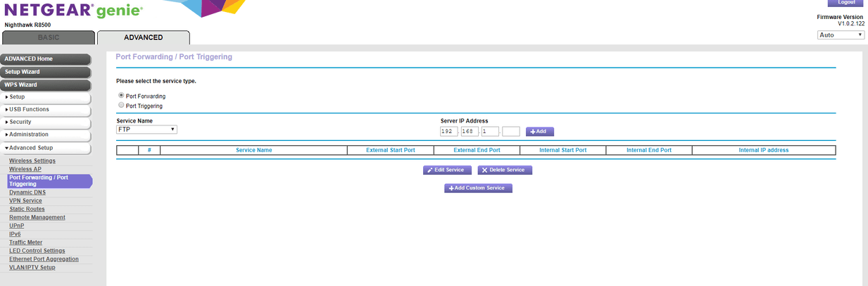The image size is (868, 286).
Task: Open the Setup Wizard
Action: [x=45, y=72]
